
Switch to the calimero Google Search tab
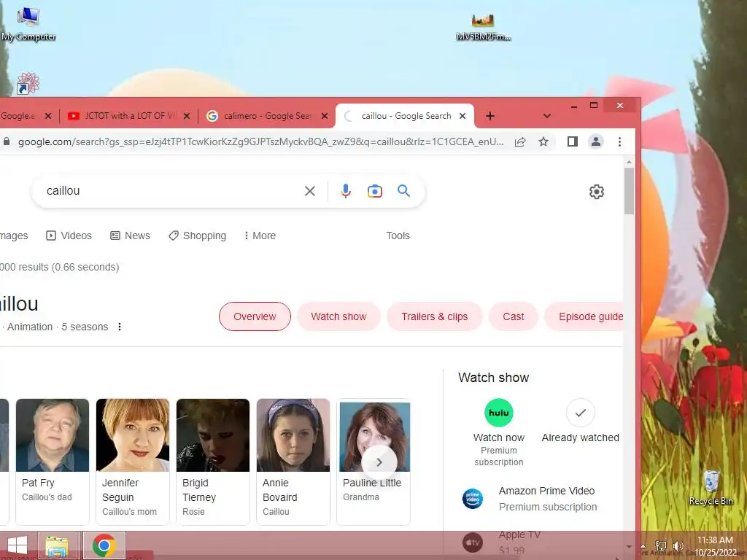click(267, 116)
